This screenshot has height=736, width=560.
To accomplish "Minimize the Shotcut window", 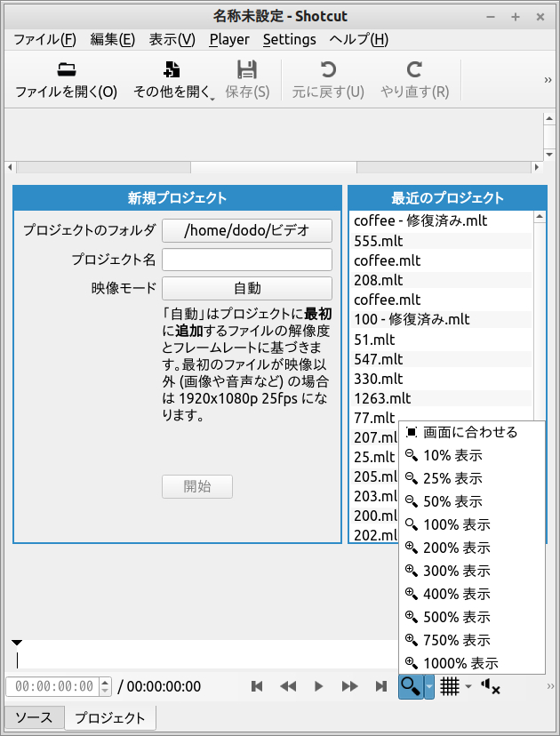I will pos(491,17).
